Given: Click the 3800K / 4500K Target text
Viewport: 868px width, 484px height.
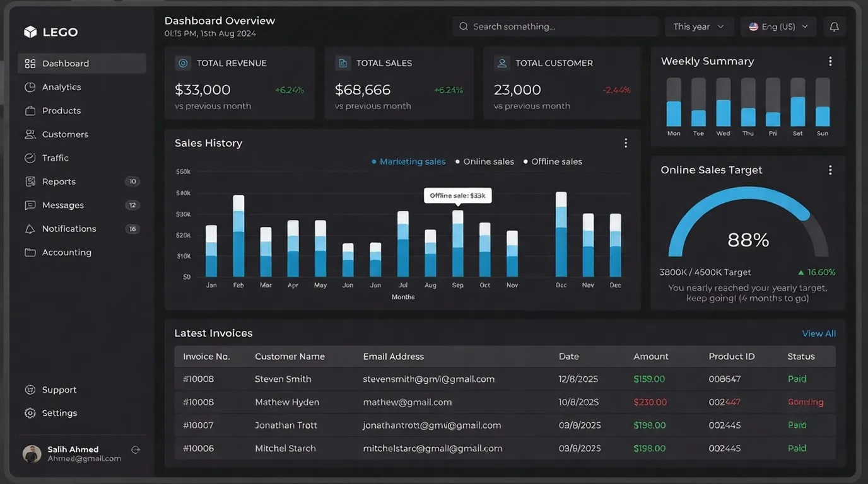Looking at the screenshot, I should pyautogui.click(x=705, y=272).
